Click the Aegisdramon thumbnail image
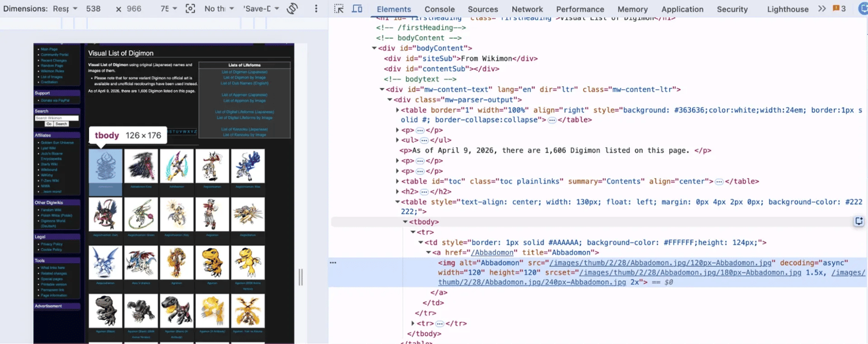This screenshot has height=344, width=868. [x=247, y=214]
